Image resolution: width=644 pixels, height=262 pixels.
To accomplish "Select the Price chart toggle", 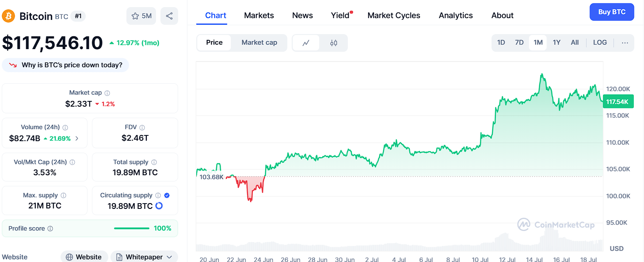I will click(x=214, y=43).
